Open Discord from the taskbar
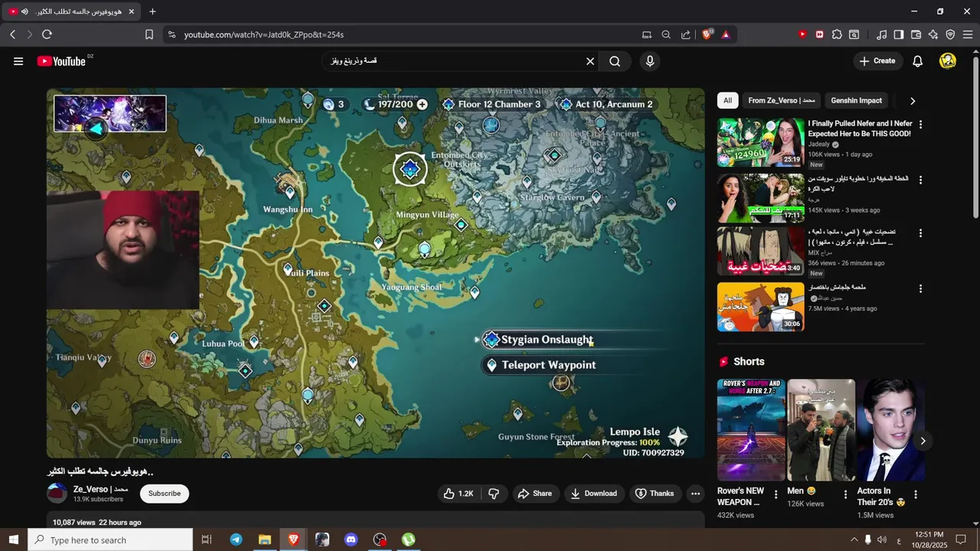This screenshot has width=980, height=551. click(351, 540)
